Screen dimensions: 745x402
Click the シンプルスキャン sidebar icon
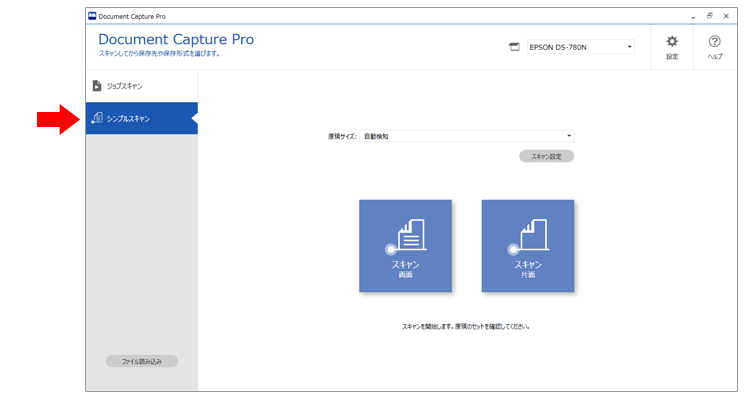coord(97,118)
